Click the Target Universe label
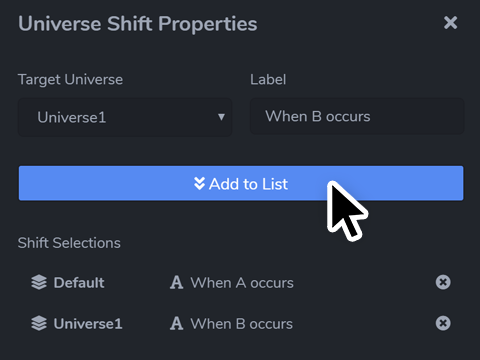480x360 pixels. tap(70, 80)
